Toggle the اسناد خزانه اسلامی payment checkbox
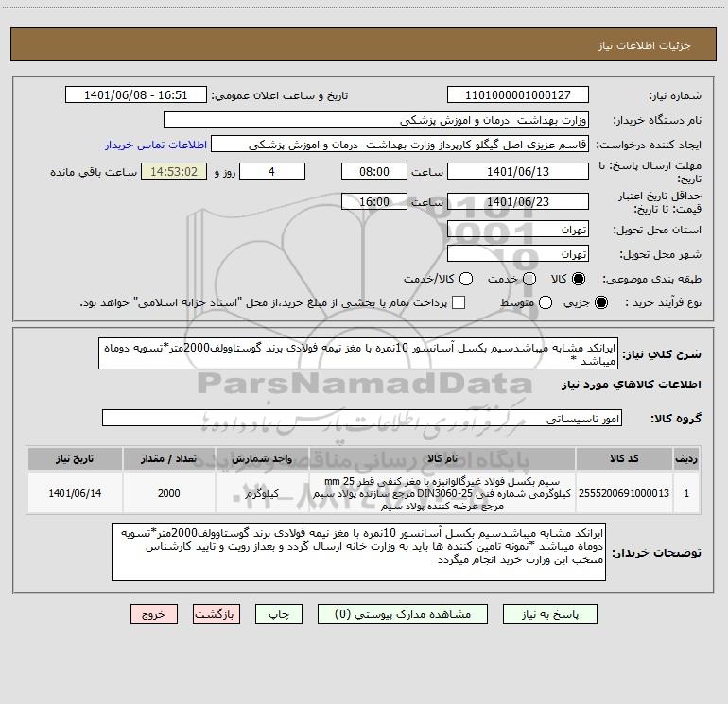 tap(459, 302)
